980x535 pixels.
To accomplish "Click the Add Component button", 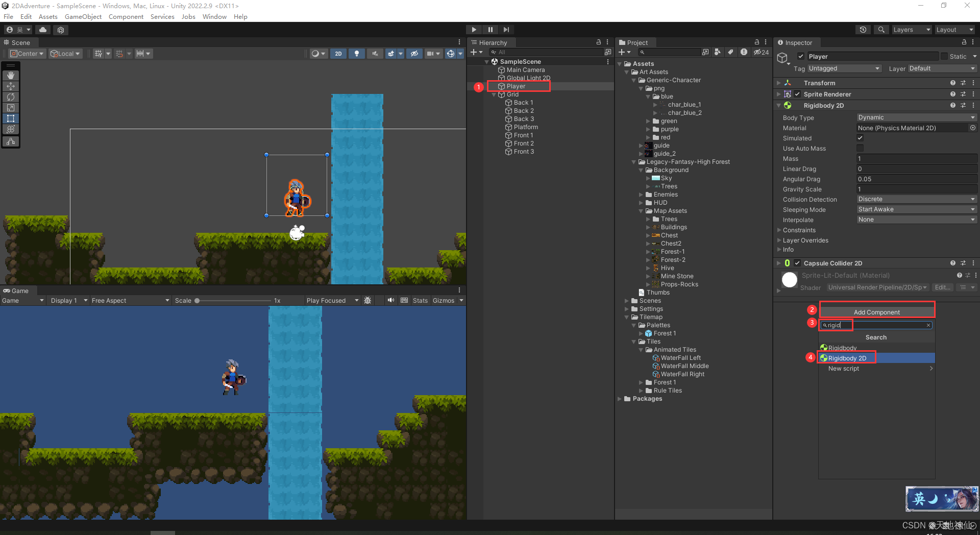I will (x=877, y=312).
